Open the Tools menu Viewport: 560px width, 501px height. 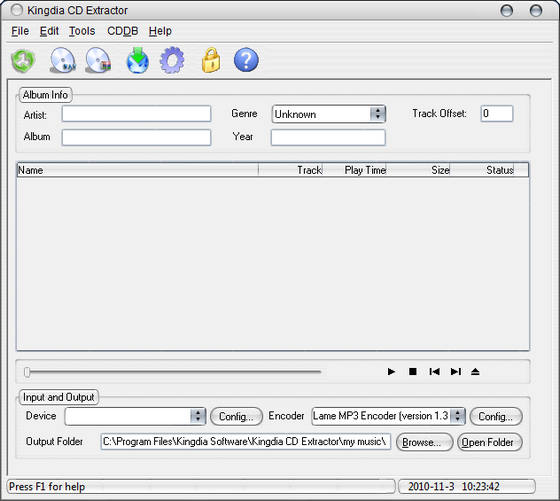click(x=82, y=31)
